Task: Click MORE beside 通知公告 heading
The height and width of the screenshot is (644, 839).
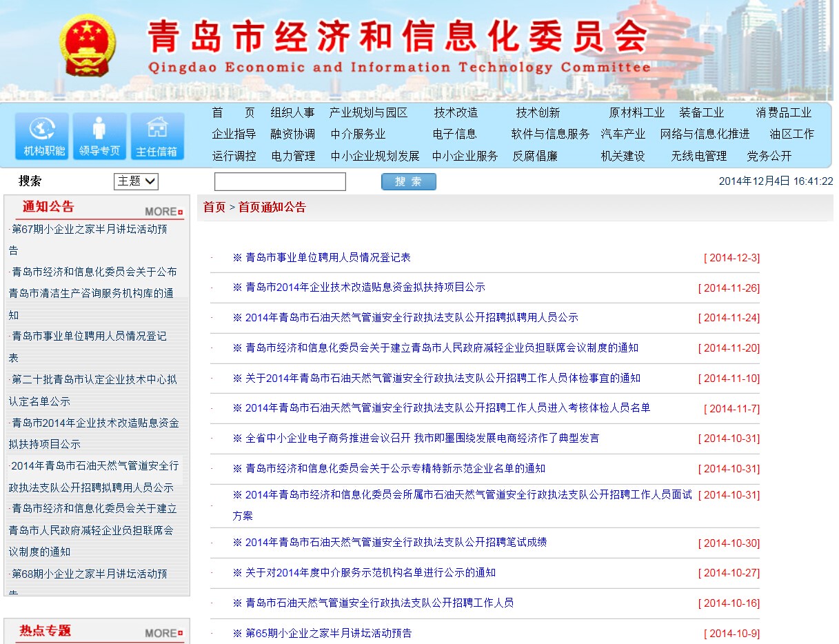Action: (163, 212)
